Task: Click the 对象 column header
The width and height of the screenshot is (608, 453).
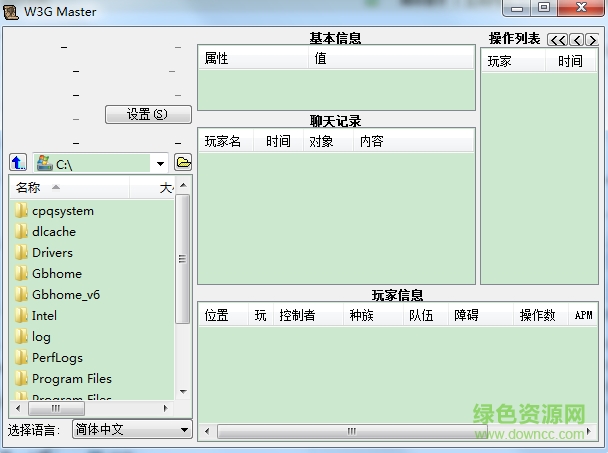Action: click(328, 141)
